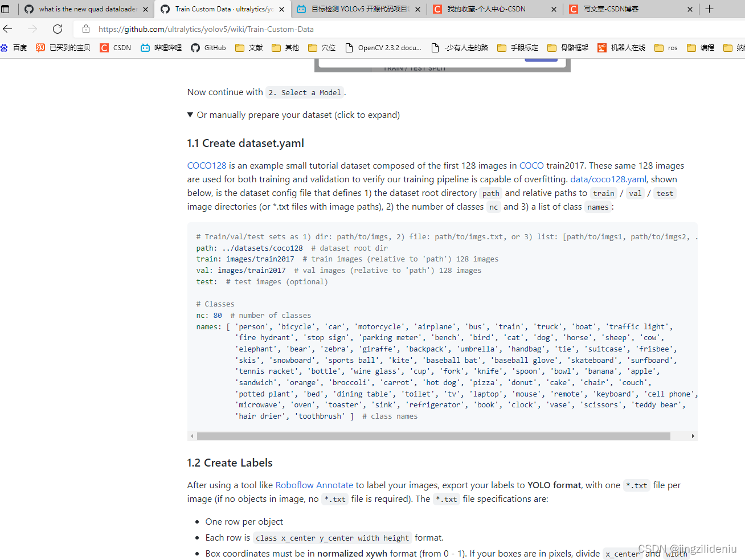Viewport: 745px width, 560px height.
Task: Open the 骨骼框架 bookmark folder
Action: click(x=568, y=48)
